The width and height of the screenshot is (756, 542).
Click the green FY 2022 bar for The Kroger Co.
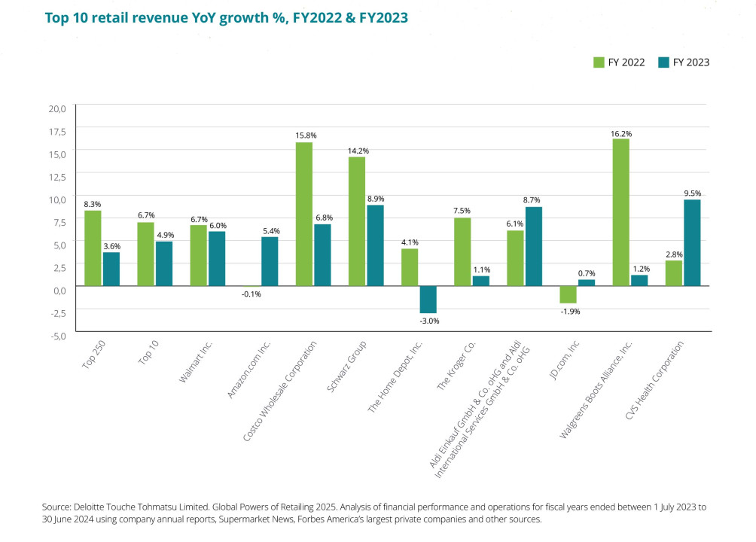(x=462, y=251)
